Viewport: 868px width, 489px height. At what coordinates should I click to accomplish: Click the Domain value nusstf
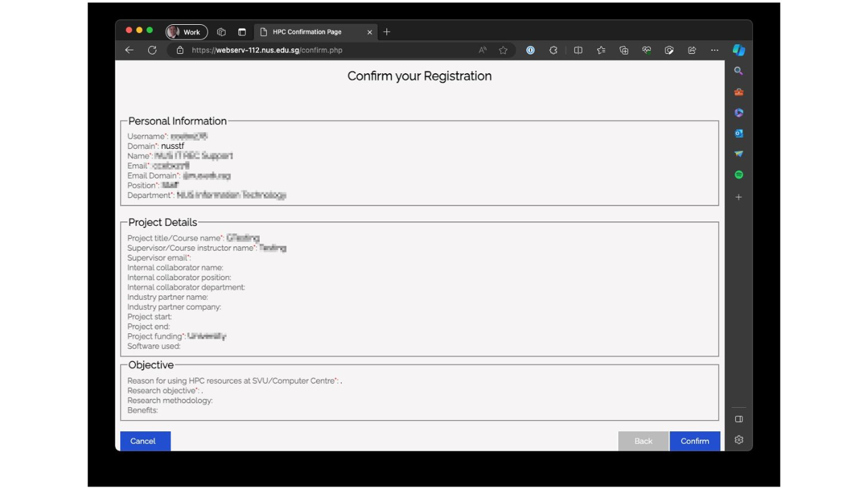[x=172, y=146]
